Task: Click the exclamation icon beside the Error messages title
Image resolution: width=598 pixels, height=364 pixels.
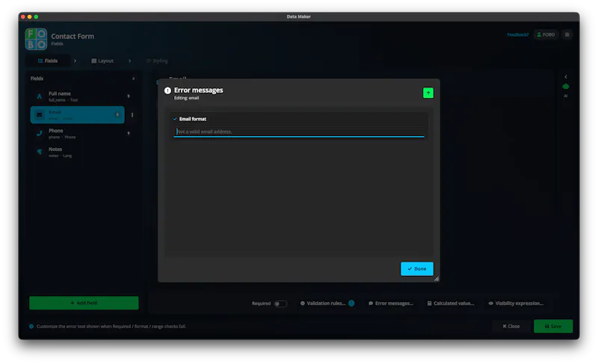Action: coord(167,90)
